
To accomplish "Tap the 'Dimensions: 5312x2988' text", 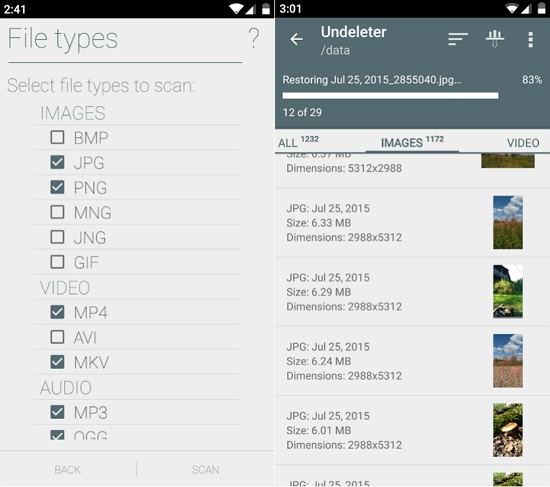I will 344,168.
